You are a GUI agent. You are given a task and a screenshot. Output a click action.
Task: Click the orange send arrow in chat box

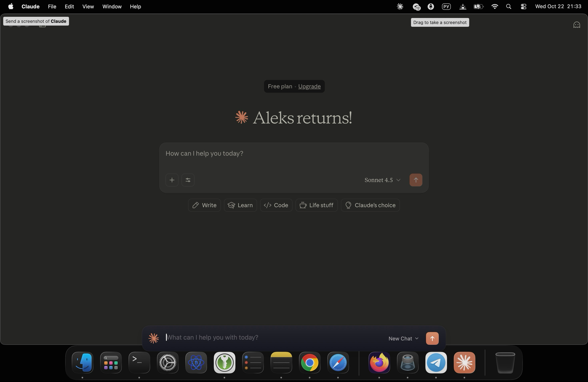tap(416, 180)
